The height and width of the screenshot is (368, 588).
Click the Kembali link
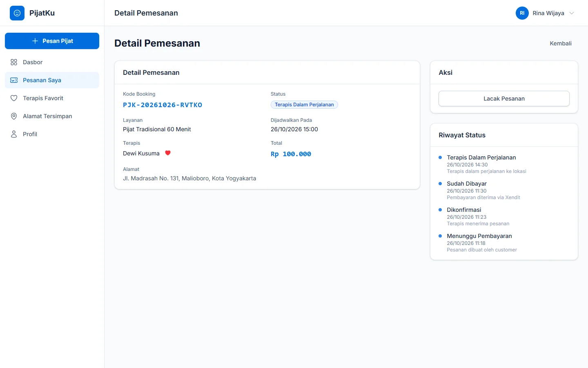(561, 43)
